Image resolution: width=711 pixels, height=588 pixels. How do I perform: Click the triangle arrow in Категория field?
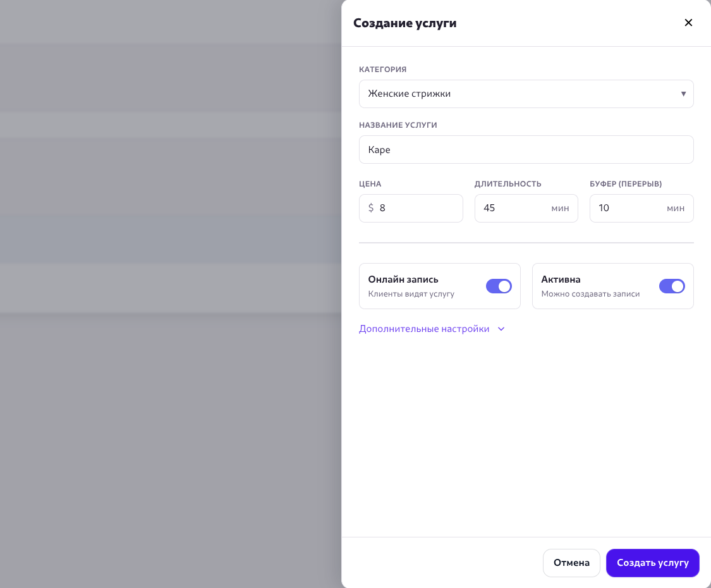[x=683, y=94]
